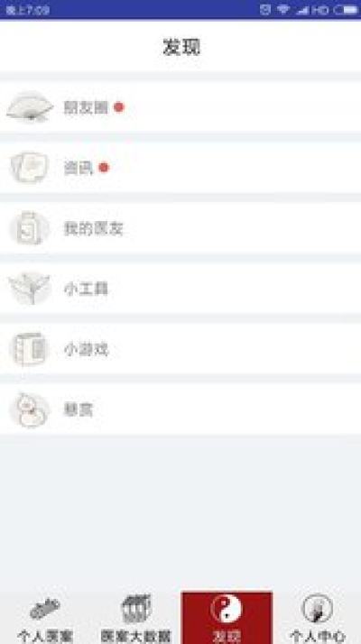Tap the yin-yang icon in the bottom bar
Image resolution: width=361 pixels, height=644 pixels.
(x=227, y=609)
